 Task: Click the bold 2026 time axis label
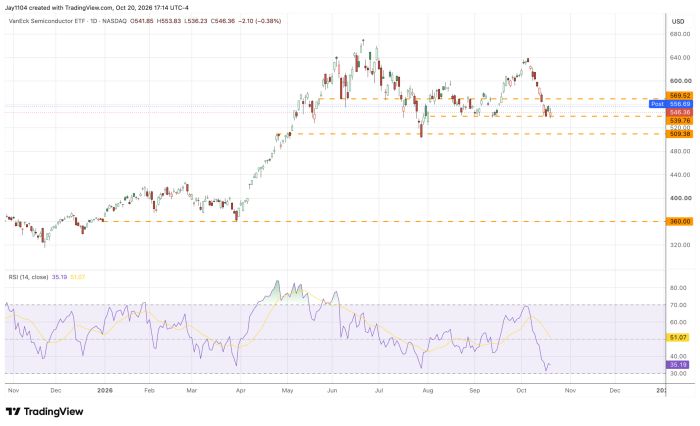click(105, 390)
